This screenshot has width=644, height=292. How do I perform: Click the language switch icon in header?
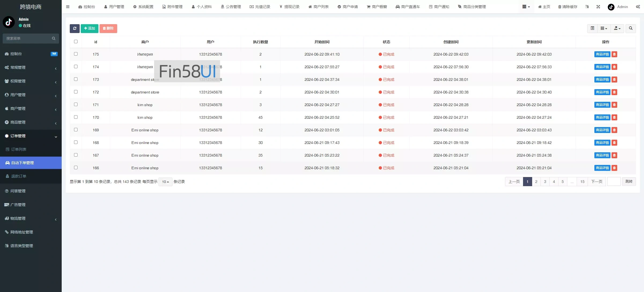[x=587, y=7]
